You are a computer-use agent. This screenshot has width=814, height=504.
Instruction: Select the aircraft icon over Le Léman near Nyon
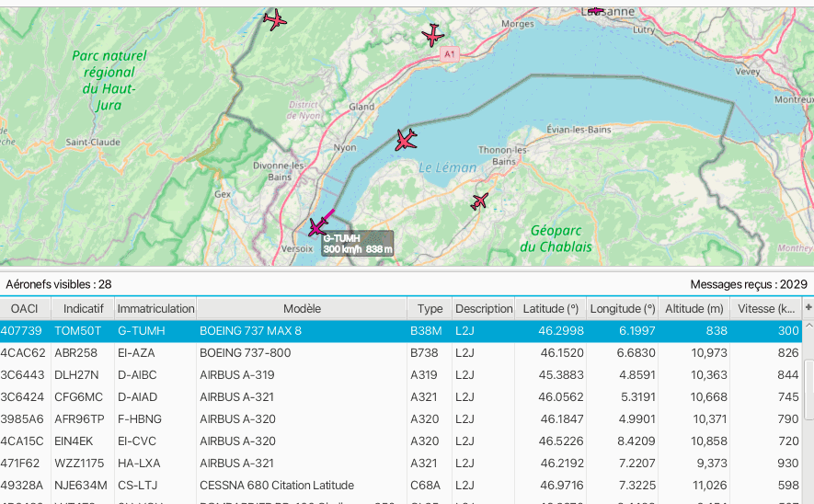406,140
